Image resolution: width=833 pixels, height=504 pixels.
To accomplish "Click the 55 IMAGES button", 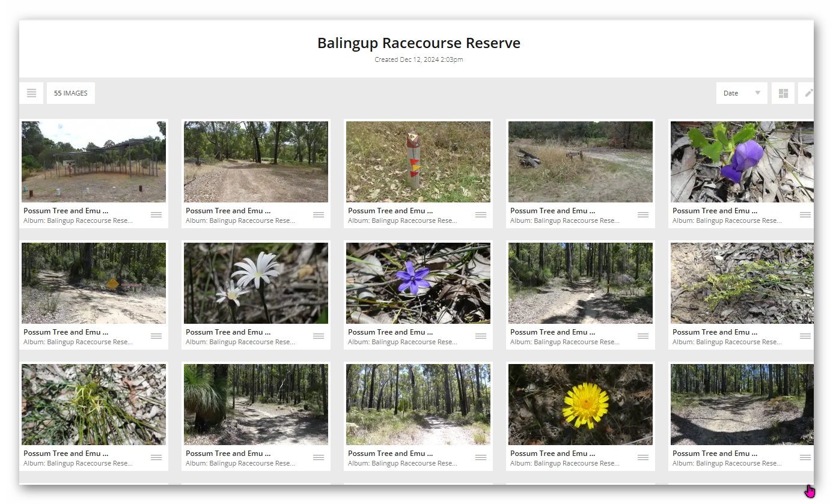I will point(71,93).
